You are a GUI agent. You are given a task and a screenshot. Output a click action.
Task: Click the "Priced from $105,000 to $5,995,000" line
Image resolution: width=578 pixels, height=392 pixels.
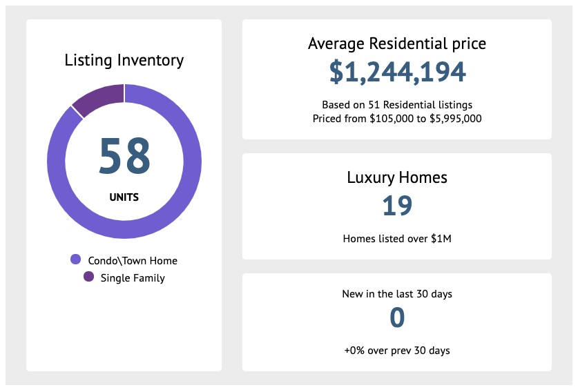click(x=397, y=118)
